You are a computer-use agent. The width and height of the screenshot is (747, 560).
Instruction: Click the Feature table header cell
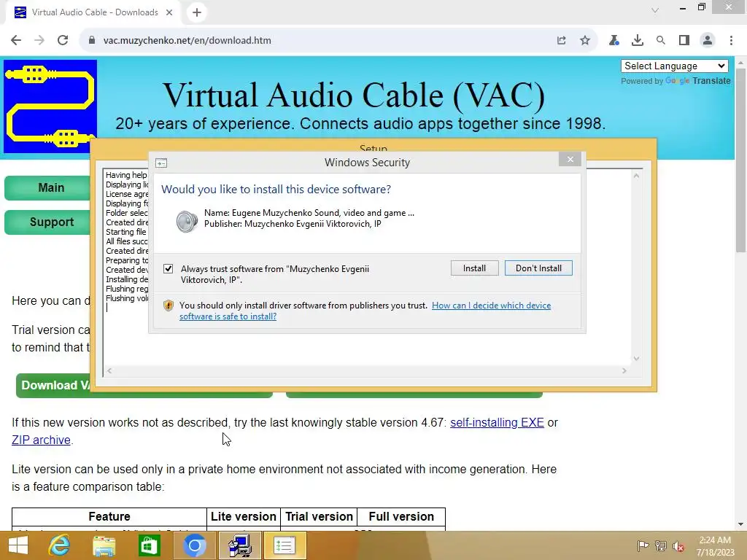pyautogui.click(x=109, y=517)
